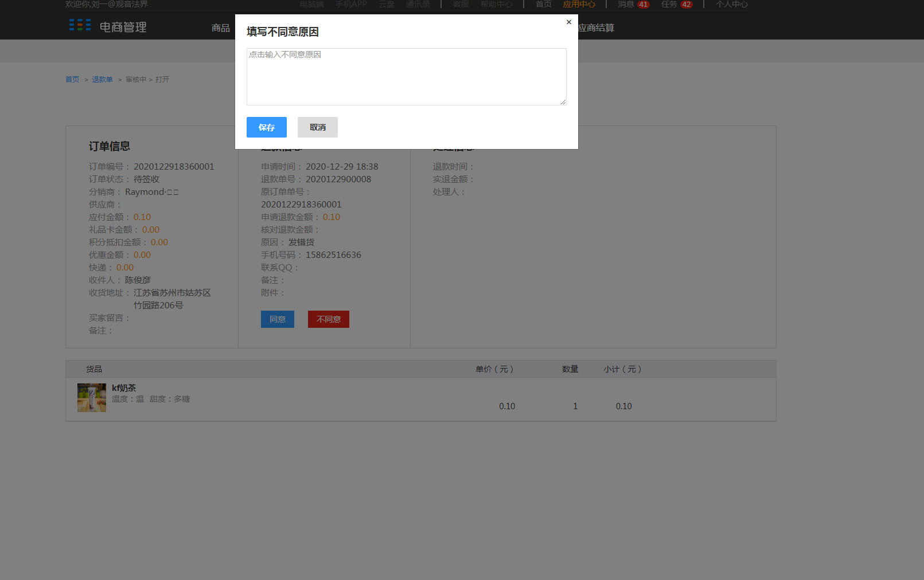Click 手机APP in top bar

coord(351,4)
